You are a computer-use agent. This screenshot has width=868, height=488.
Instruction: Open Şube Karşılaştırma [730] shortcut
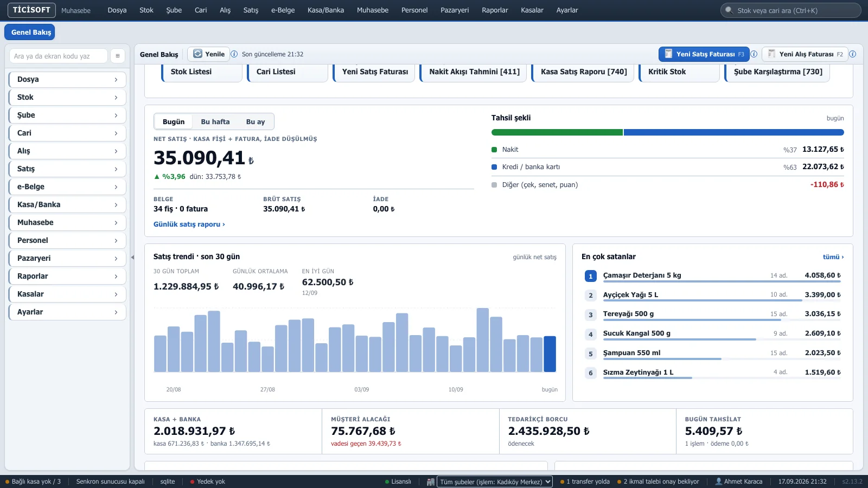[777, 73]
